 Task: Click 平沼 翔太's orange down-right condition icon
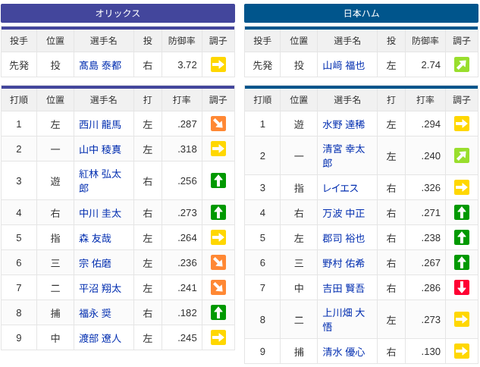tap(218, 287)
